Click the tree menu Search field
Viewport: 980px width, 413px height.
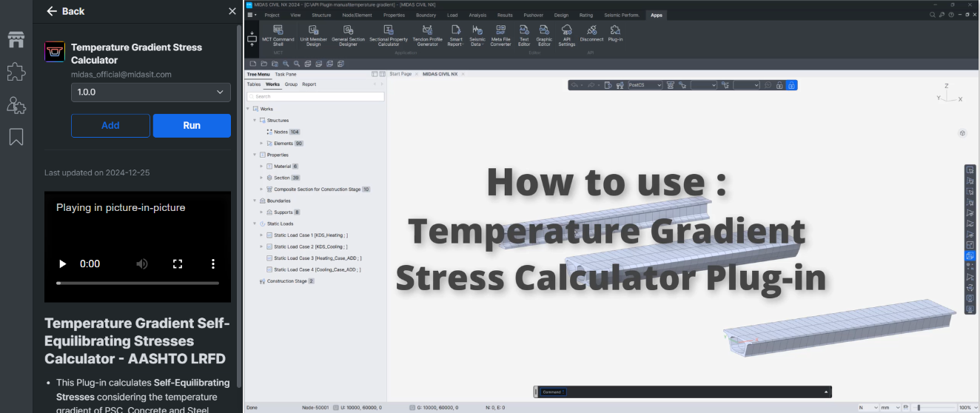[316, 97]
